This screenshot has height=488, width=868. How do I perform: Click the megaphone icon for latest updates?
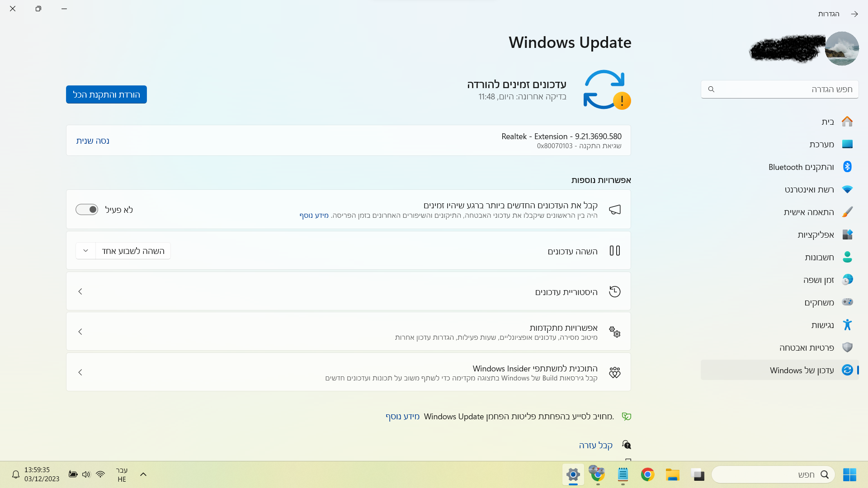click(614, 210)
